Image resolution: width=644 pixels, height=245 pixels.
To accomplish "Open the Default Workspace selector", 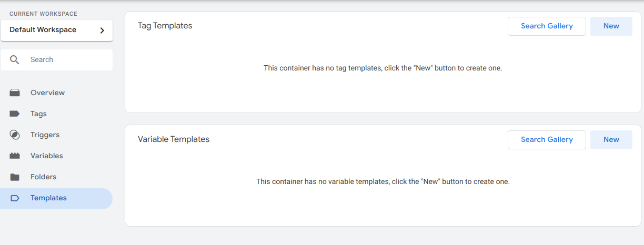I will pyautogui.click(x=57, y=30).
